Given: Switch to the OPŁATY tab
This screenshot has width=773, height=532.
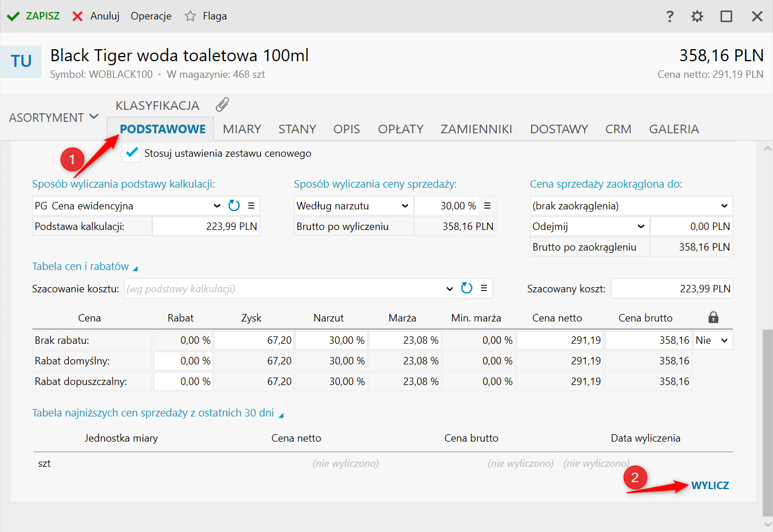Looking at the screenshot, I should coord(401,129).
